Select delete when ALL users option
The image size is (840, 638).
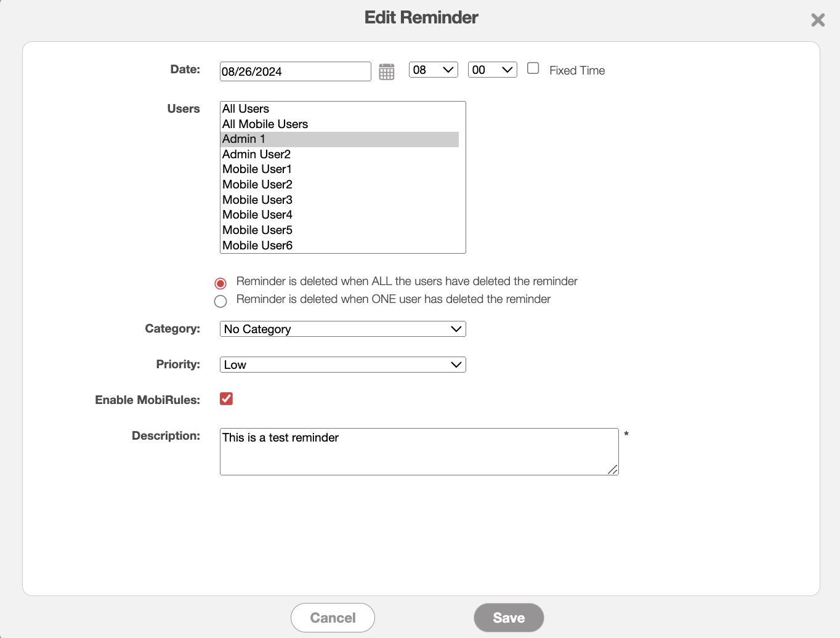(x=220, y=283)
